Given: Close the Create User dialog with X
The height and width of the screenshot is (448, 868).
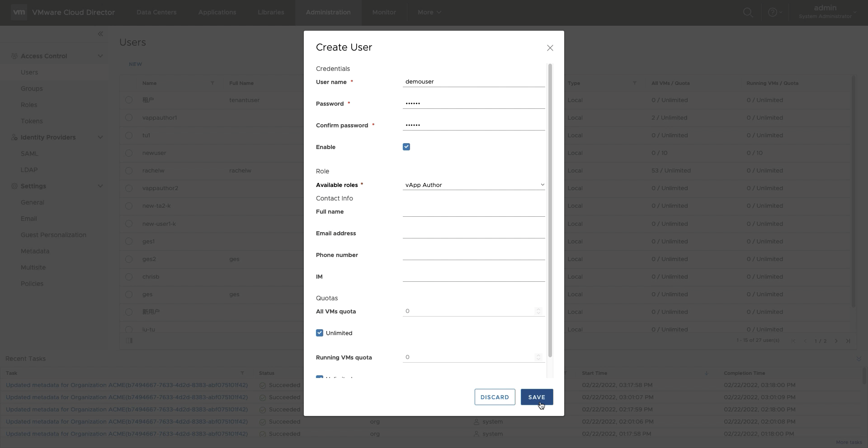Looking at the screenshot, I should tap(550, 48).
